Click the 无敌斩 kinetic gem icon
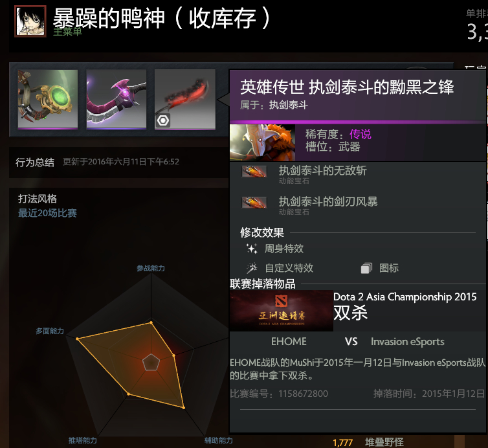Screen dimensions: 488x448 coord(254,172)
